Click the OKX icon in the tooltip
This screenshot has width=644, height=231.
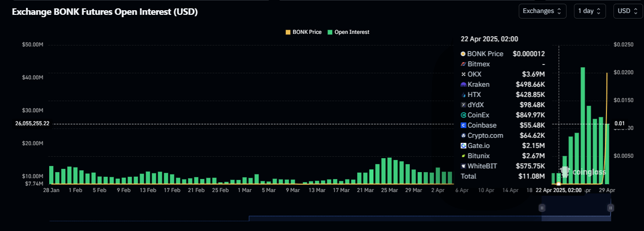pos(463,74)
